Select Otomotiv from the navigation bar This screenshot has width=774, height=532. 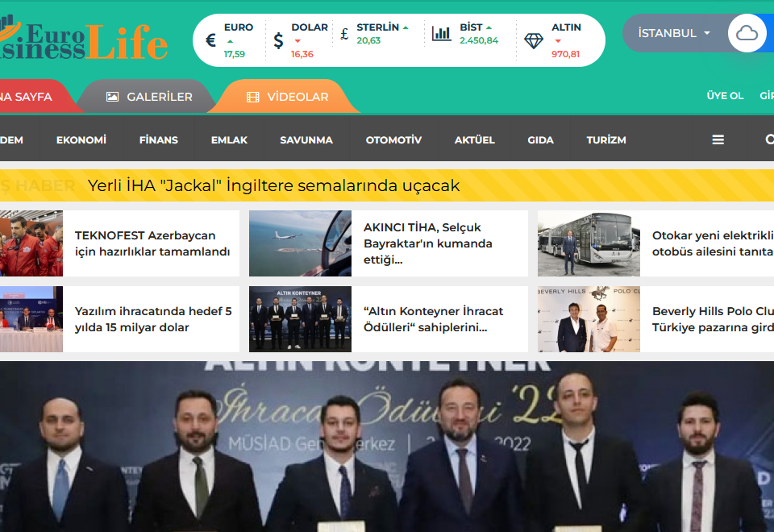[x=393, y=139]
